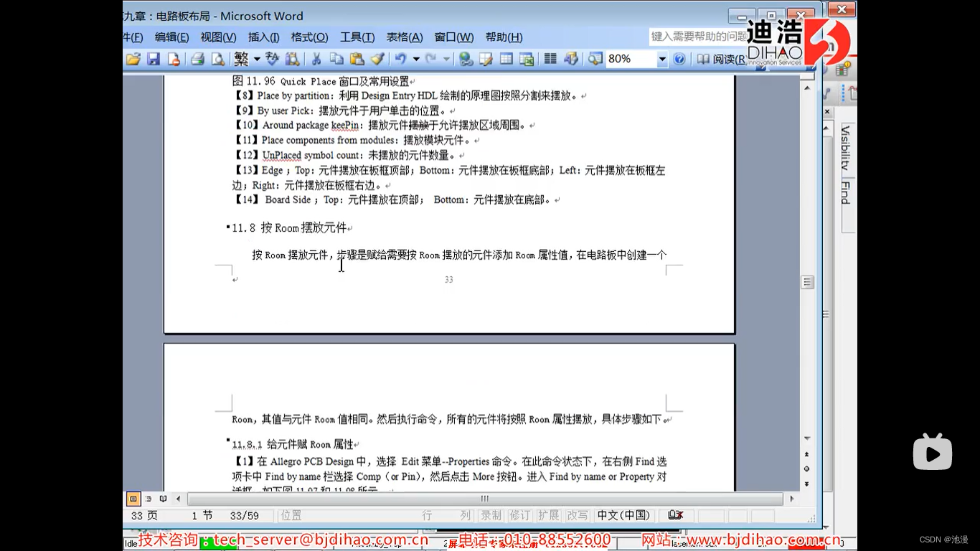
Task: Redo the undone action
Action: [x=431, y=59]
